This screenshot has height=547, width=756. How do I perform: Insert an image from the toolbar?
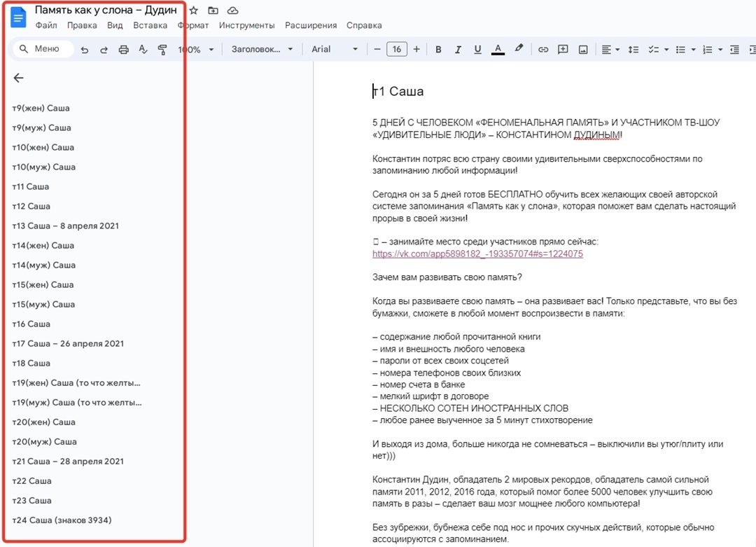pos(583,49)
